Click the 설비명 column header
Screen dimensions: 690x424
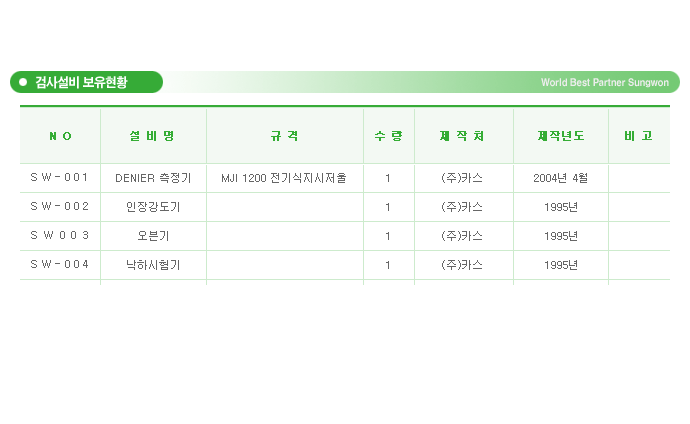pyautogui.click(x=152, y=136)
